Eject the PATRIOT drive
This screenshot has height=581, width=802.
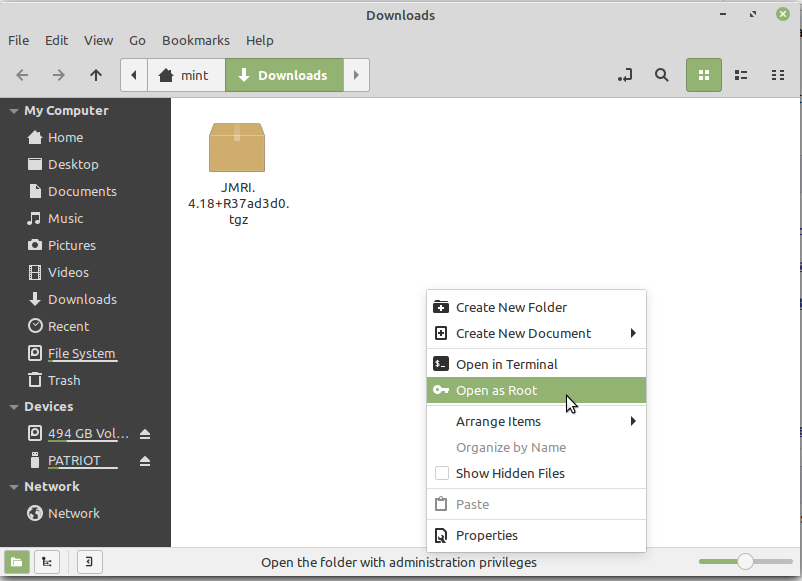(145, 461)
